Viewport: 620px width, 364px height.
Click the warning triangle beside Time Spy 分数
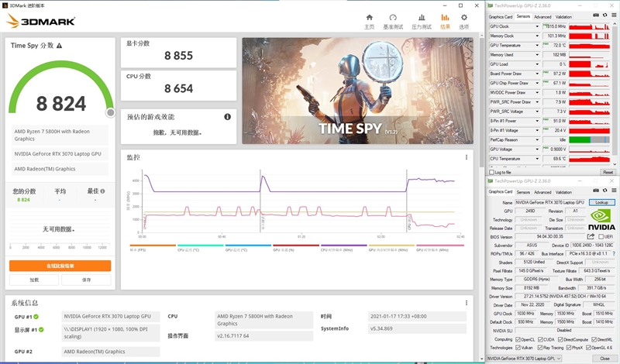tap(60, 46)
